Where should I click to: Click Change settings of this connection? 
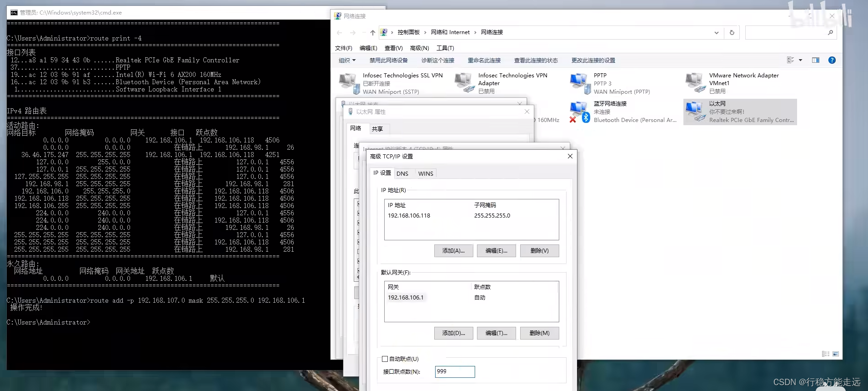[593, 60]
